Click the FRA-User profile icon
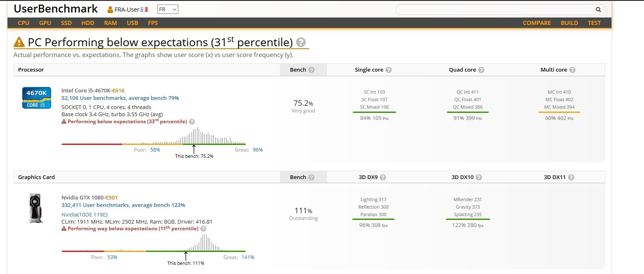Image resolution: width=644 pixels, height=274 pixels. (110, 10)
